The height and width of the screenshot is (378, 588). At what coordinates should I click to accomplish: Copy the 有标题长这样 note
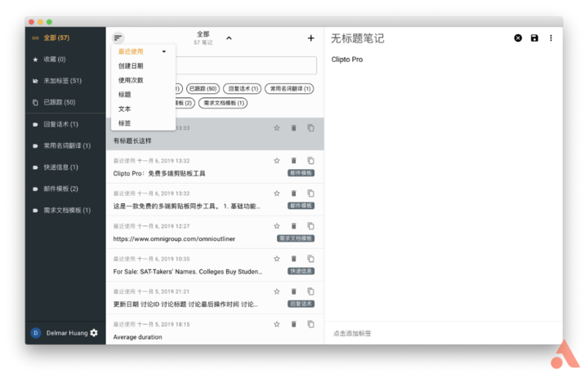tap(311, 128)
